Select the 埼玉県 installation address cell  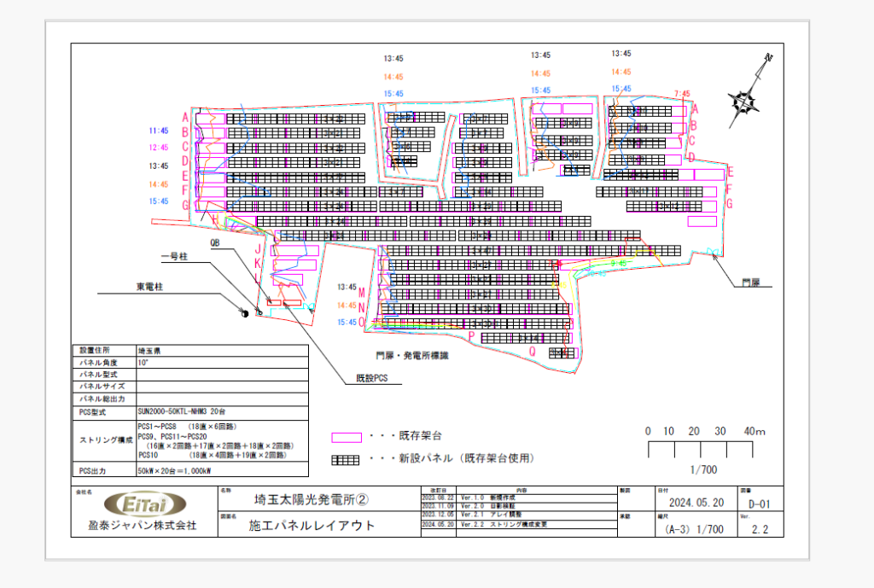[x=223, y=351]
